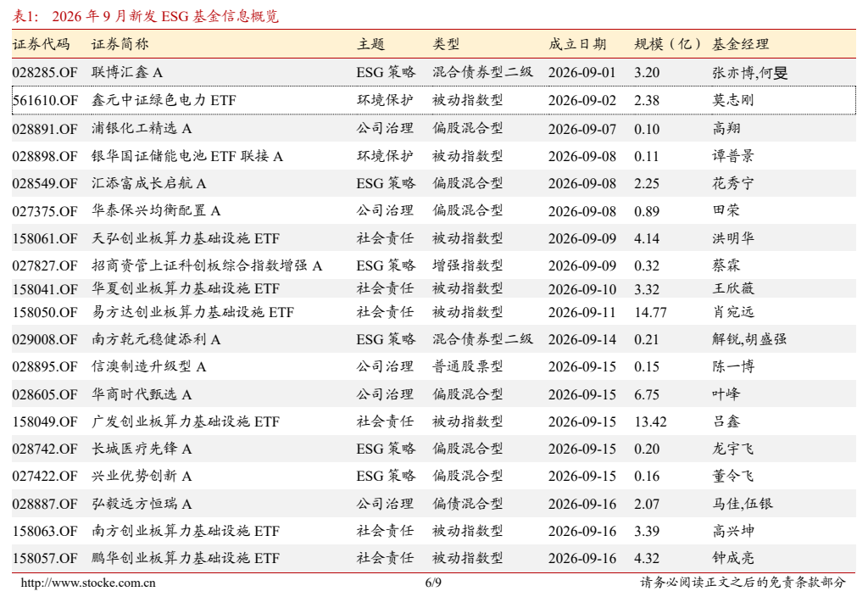868x597 pixels.
Task: Select the 证券代码 column header
Action: tap(41, 44)
